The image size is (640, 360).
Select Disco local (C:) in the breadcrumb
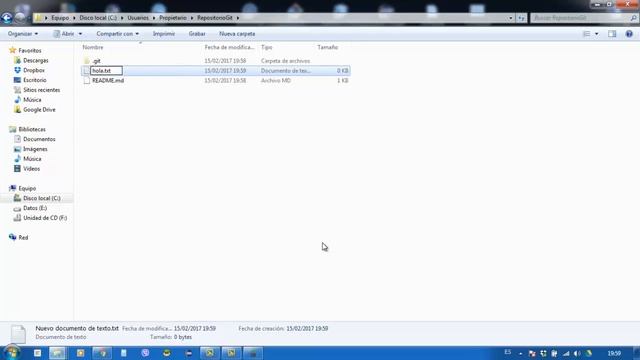point(98,18)
